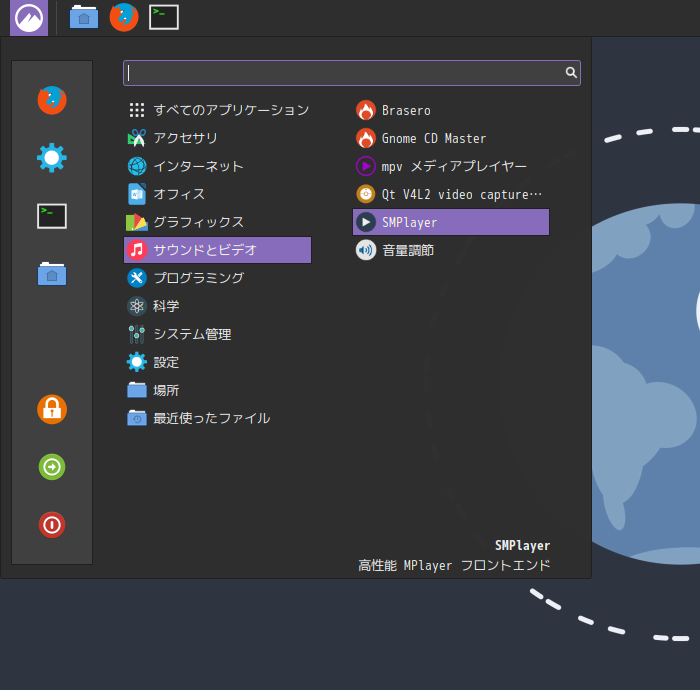Open terminal from the top panel
Viewport: 700px width, 690px height.
[164, 18]
